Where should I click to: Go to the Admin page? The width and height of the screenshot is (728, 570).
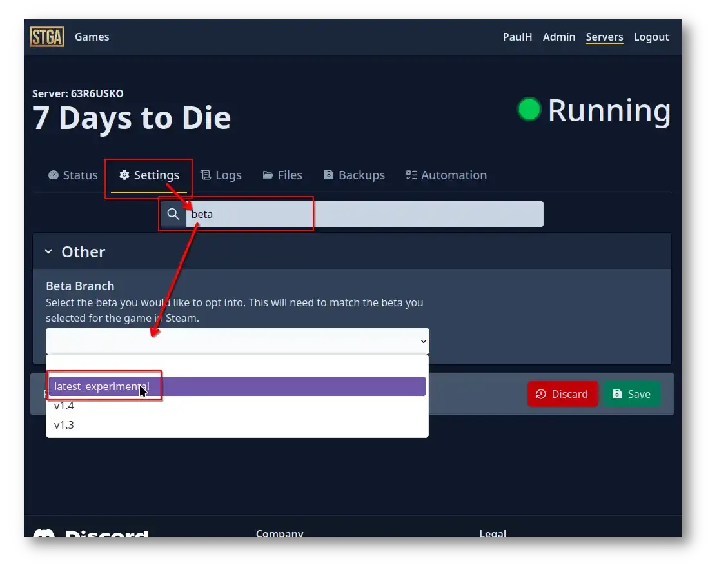click(558, 37)
